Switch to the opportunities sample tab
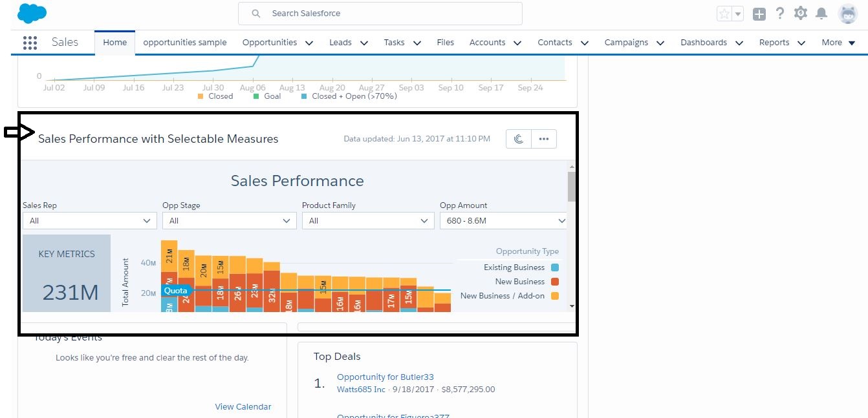 click(x=184, y=43)
